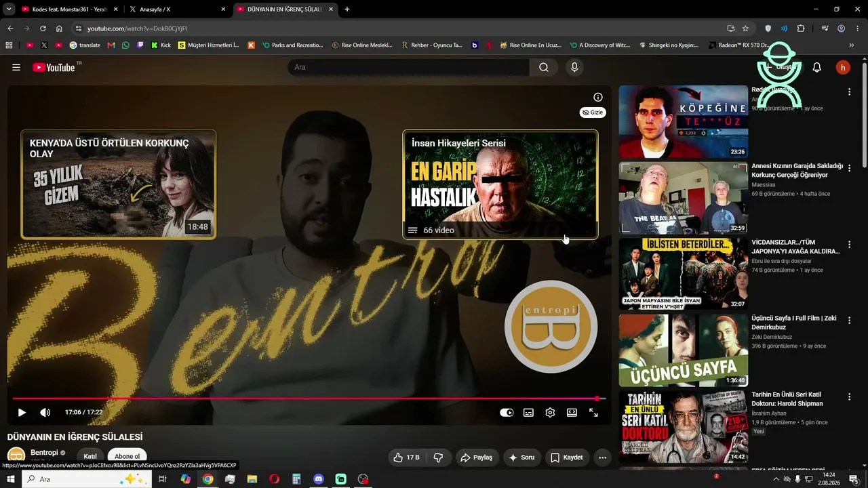Open options for Üçüncü Sayfa Full Film
This screenshot has height=488, width=868.
(849, 321)
